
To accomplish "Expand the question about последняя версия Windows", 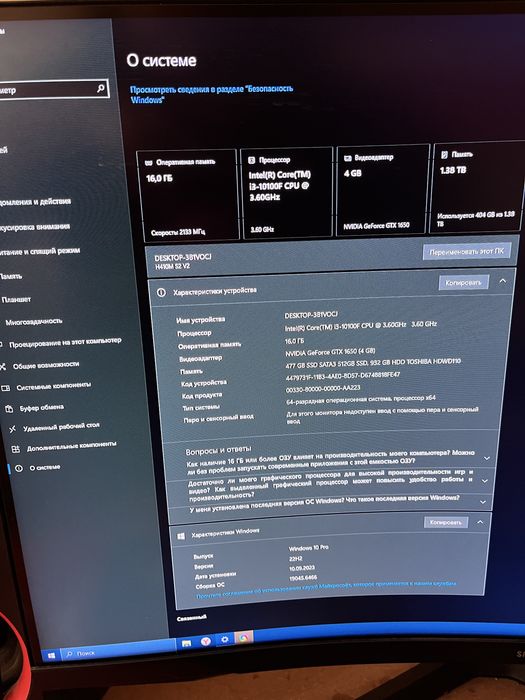I will point(482,502).
